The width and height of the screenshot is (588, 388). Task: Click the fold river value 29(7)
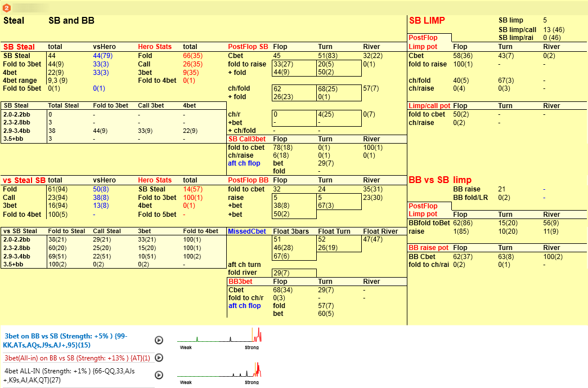click(281, 273)
